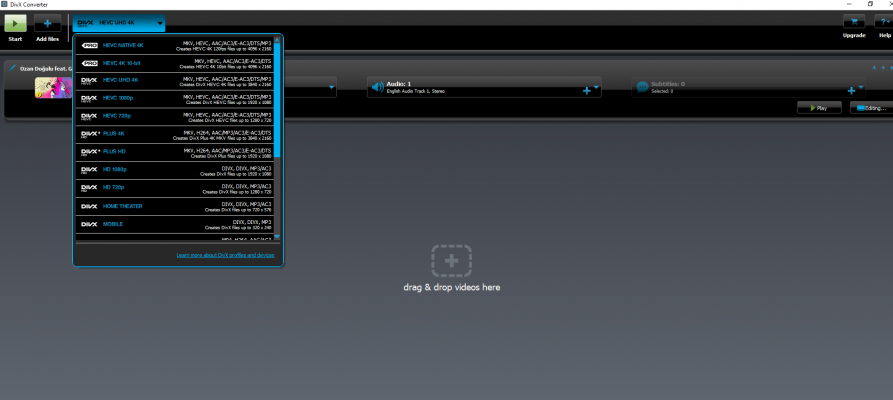Open the Help question mark menu
This screenshot has width=893, height=400.
(x=884, y=22)
